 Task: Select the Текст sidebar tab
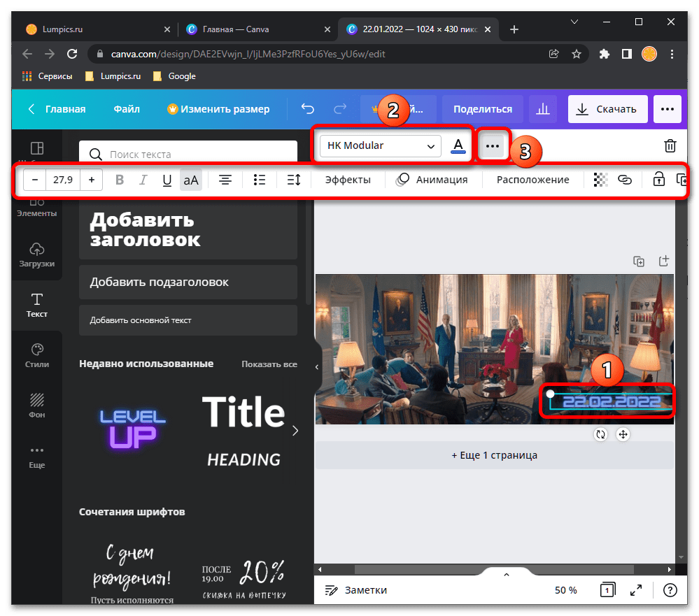tap(37, 306)
